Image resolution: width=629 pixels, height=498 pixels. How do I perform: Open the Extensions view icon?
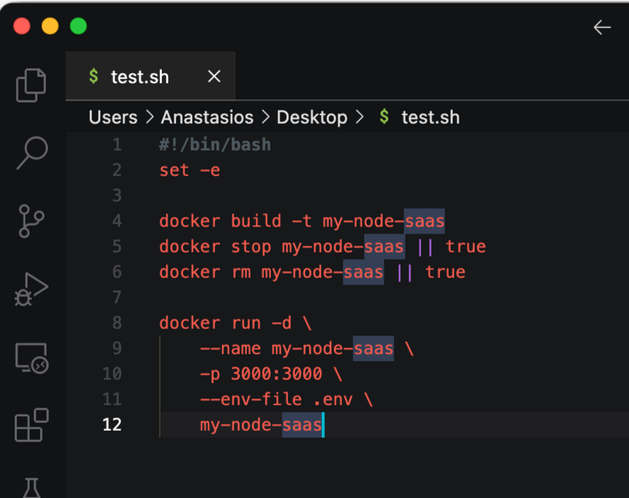click(32, 426)
